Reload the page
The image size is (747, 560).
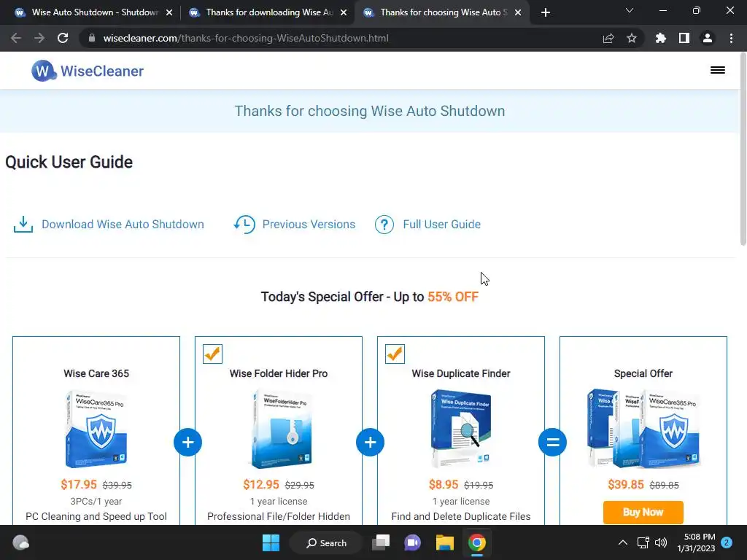click(x=63, y=38)
